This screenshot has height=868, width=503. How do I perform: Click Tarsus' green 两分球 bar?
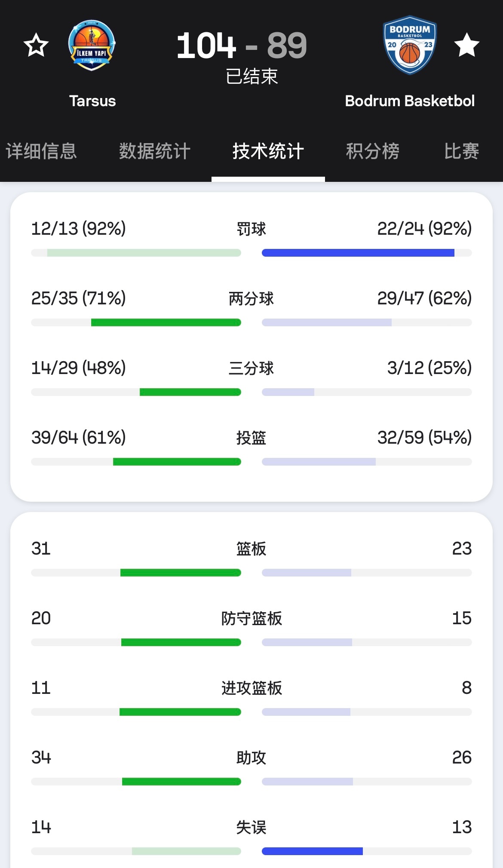[166, 322]
